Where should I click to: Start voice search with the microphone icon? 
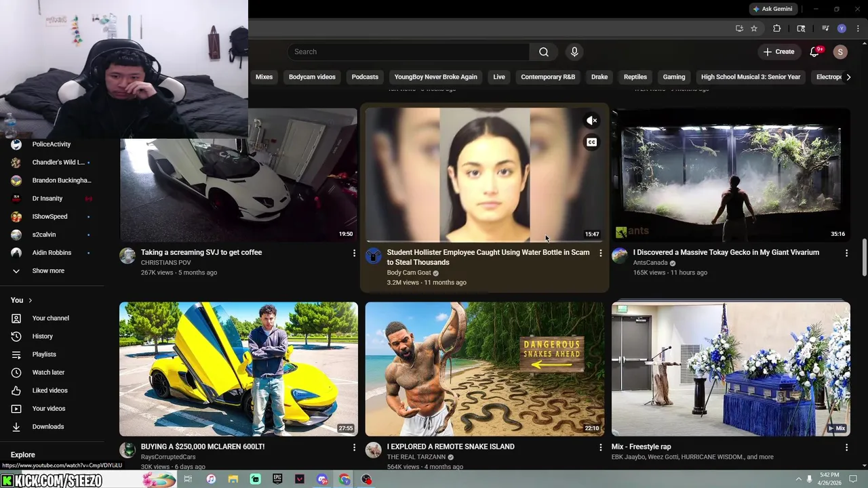point(574,52)
